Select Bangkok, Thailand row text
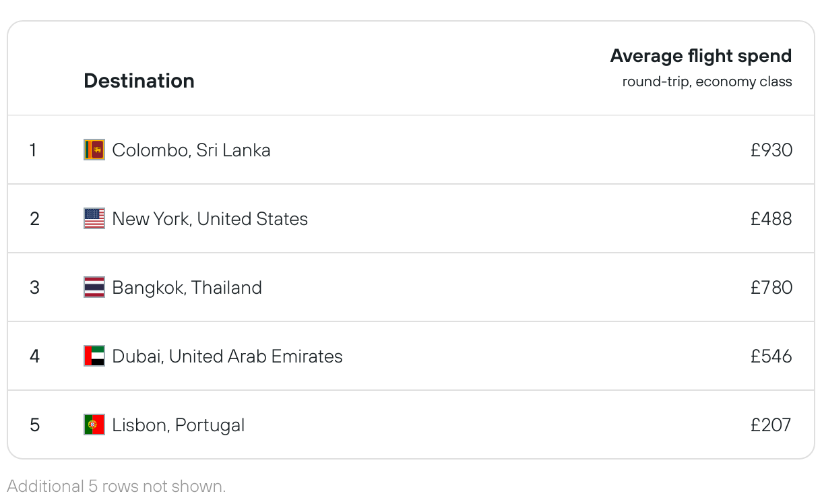This screenshot has width=822, height=504. (187, 287)
